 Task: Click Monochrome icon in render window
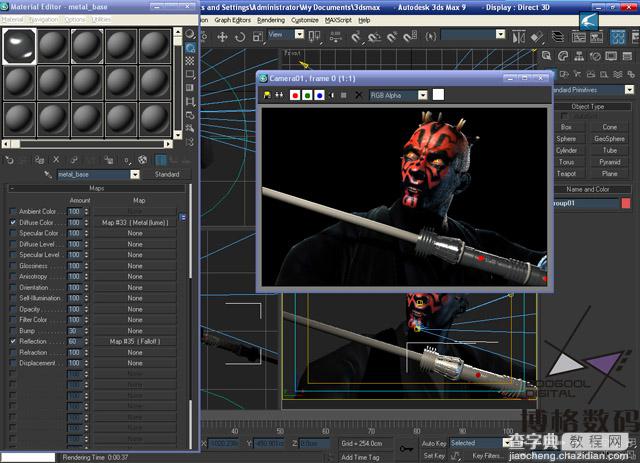pos(344,96)
